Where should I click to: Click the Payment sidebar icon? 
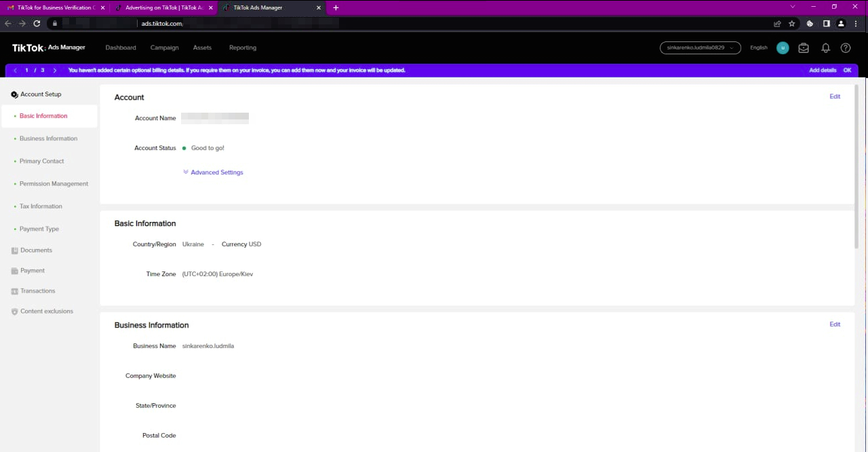pyautogui.click(x=15, y=271)
